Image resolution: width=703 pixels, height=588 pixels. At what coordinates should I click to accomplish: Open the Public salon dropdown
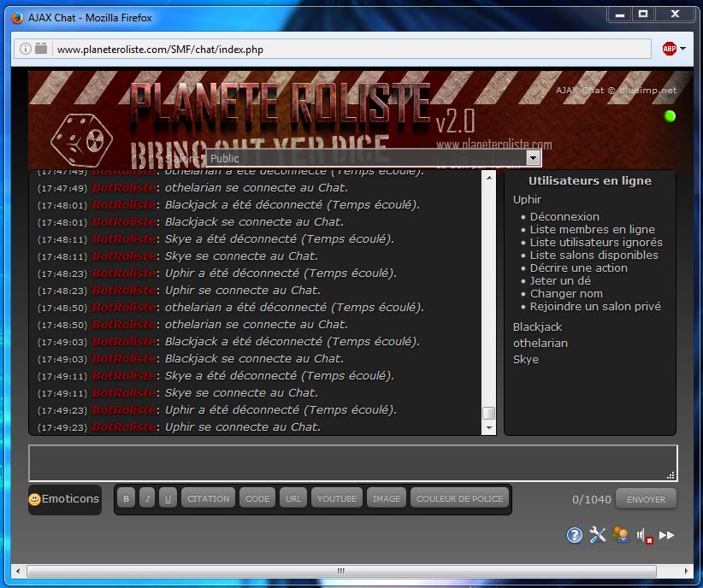tap(374, 158)
